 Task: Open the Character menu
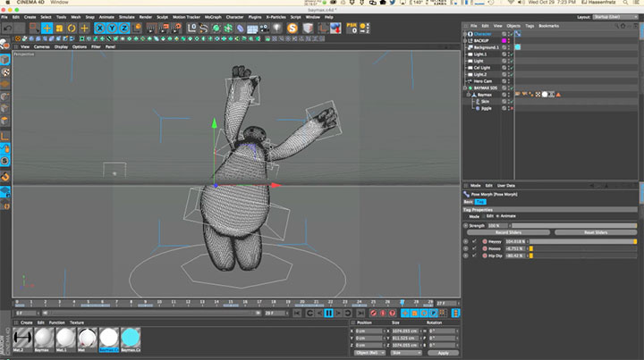(234, 17)
